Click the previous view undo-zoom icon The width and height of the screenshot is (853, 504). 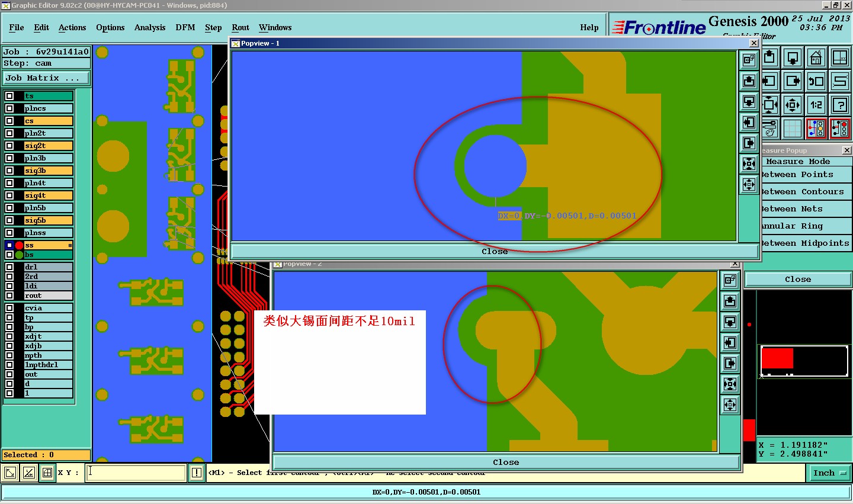tap(816, 81)
